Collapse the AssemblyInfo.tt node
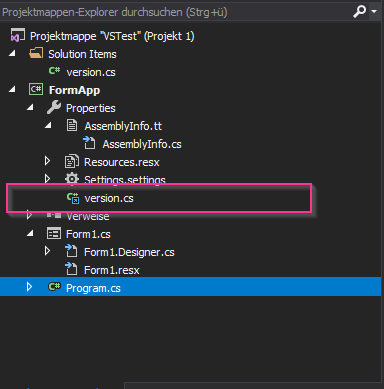Viewport: 384px width, 389px height. [x=48, y=125]
